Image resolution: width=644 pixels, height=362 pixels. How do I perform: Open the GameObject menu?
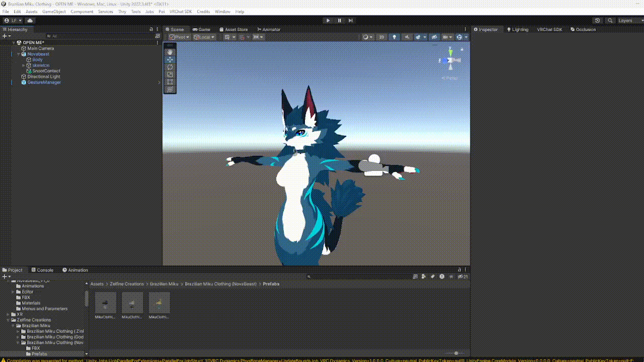coord(54,12)
